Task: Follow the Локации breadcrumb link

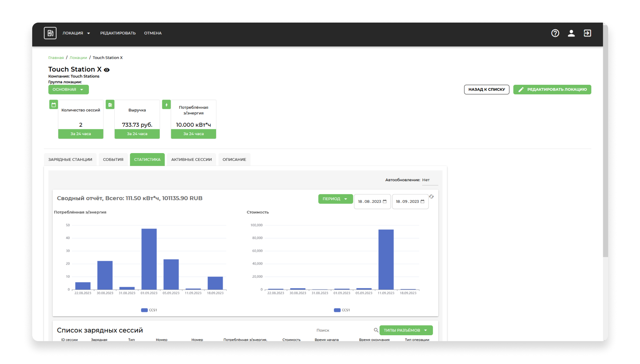Action: [78, 58]
